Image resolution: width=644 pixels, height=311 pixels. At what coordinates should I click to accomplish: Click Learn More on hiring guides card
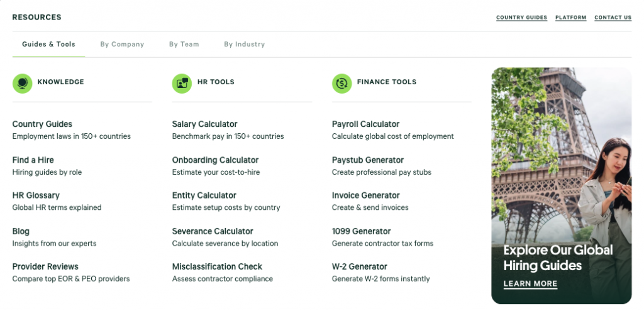(530, 283)
